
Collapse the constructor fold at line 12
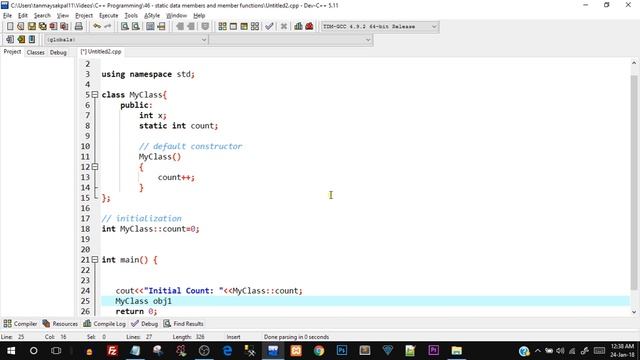(95, 167)
